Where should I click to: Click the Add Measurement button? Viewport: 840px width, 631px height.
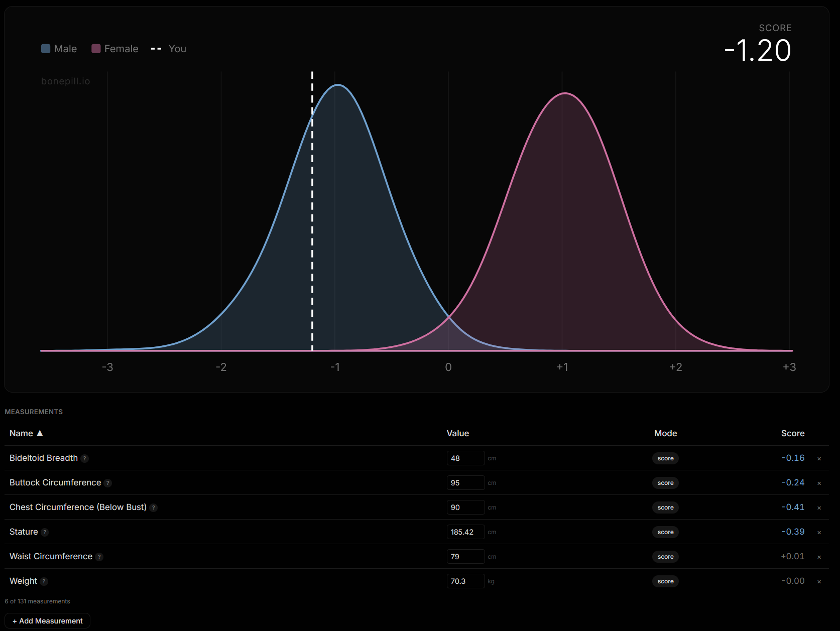pyautogui.click(x=48, y=621)
